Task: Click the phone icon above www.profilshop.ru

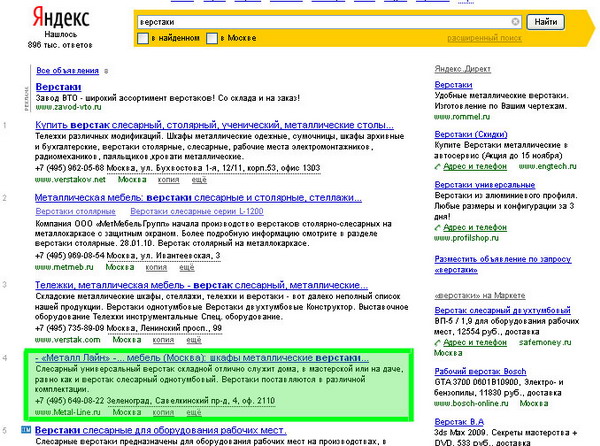Action: click(438, 228)
